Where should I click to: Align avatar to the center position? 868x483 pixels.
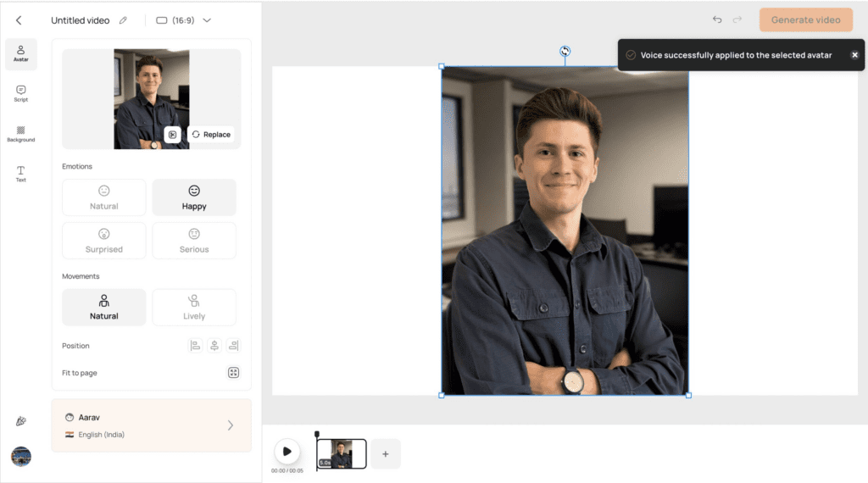214,346
